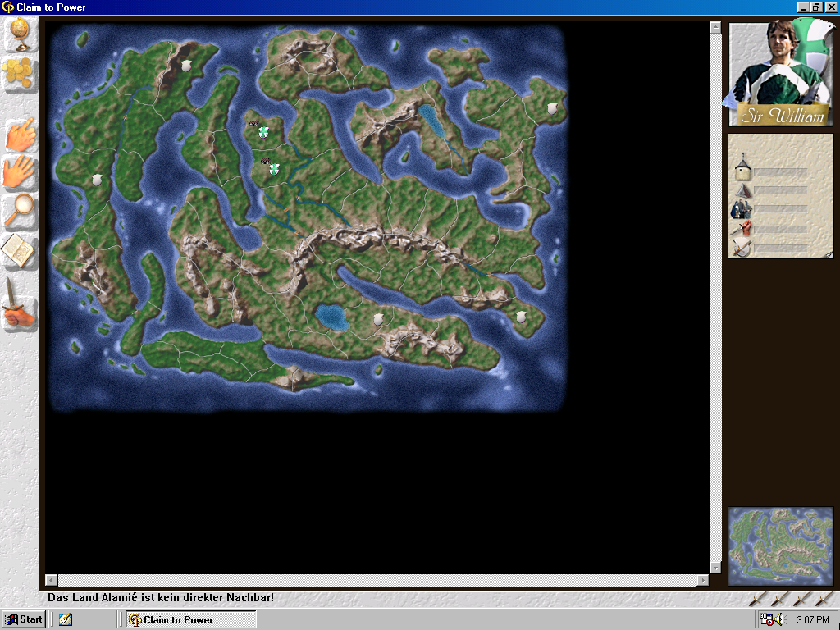This screenshot has width=840, height=630.
Task: Flip the page-curl corner of the info panel
Action: 829,254
